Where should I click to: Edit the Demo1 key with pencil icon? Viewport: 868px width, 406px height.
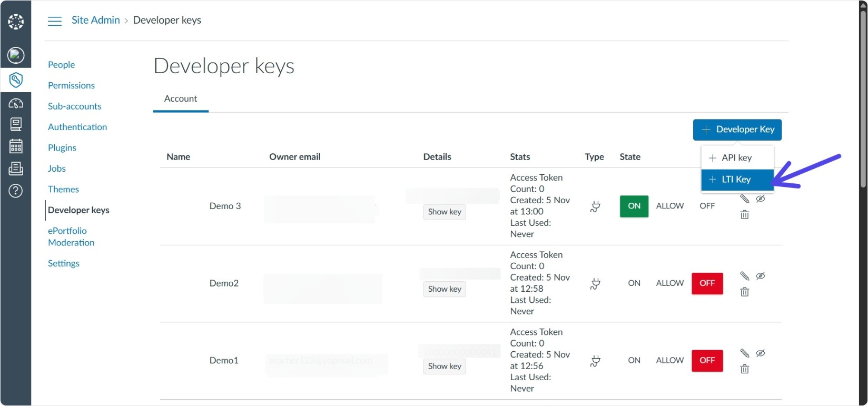(744, 353)
